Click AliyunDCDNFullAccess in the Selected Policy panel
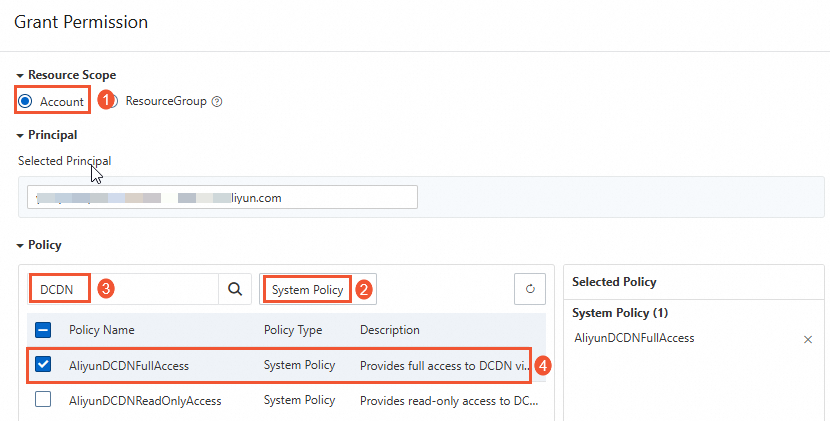830x421 pixels. tap(634, 338)
